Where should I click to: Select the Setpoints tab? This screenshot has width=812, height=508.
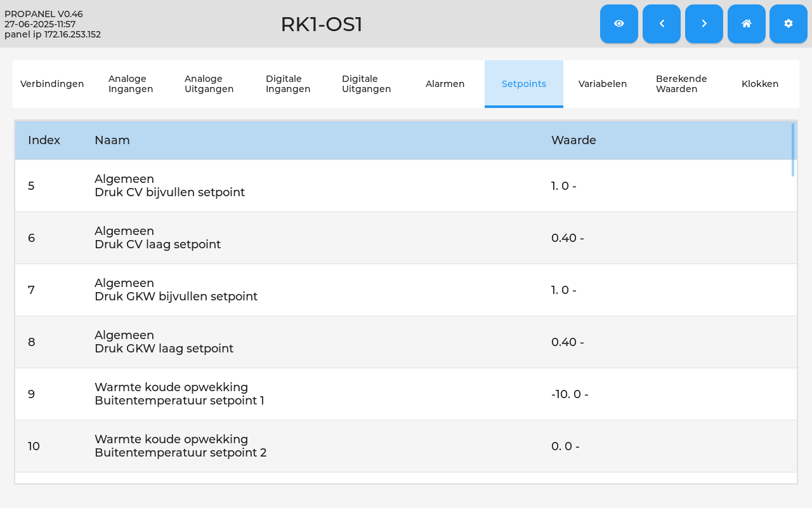pyautogui.click(x=524, y=84)
